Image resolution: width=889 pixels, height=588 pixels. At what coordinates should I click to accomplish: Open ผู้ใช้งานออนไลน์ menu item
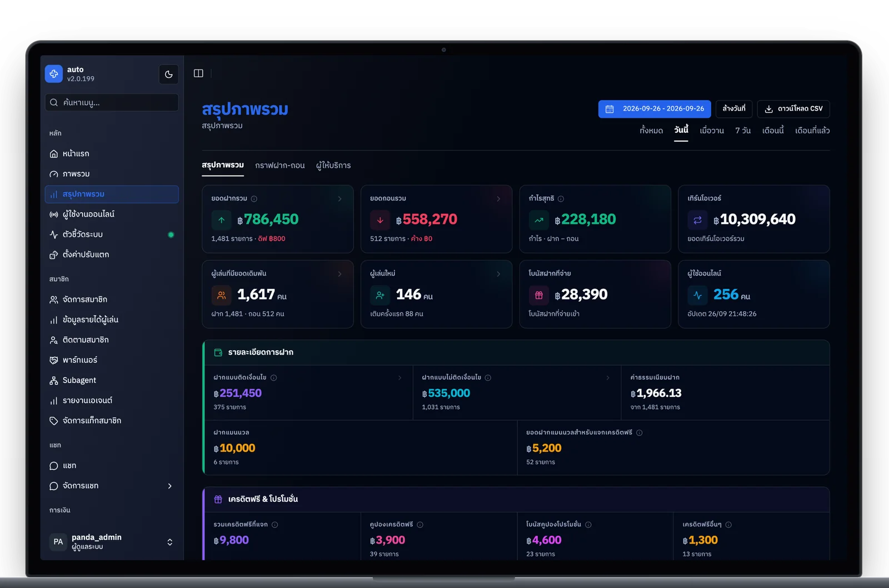click(x=112, y=214)
